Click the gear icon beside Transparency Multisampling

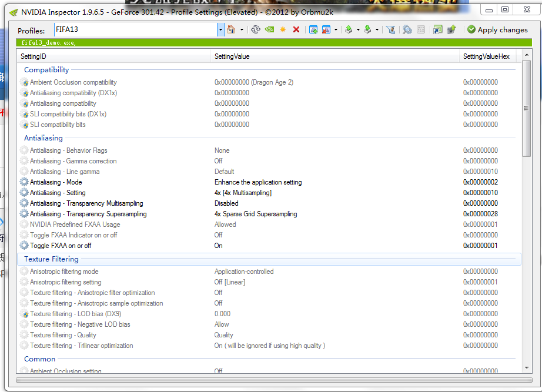[24, 203]
